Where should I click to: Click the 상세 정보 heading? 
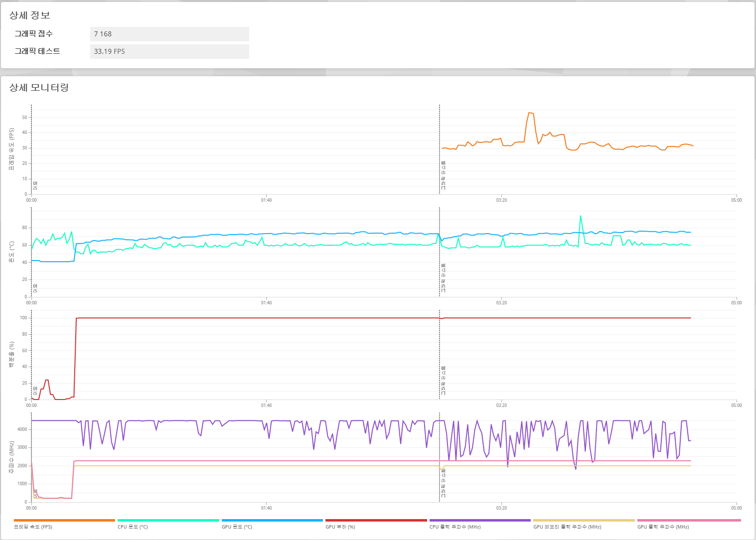(29, 15)
